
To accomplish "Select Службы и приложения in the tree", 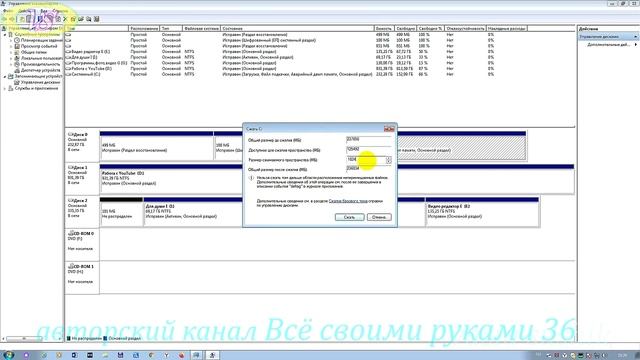I will click(36, 88).
